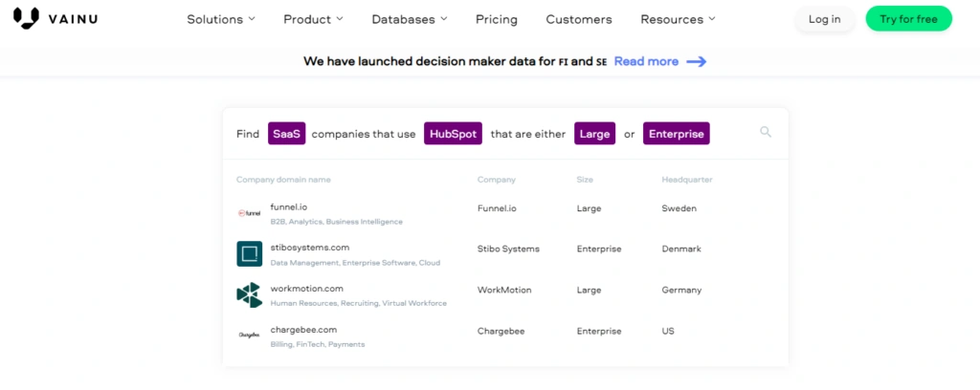Select the HubSpot filter tag
This screenshot has height=390, width=980.
tap(453, 134)
